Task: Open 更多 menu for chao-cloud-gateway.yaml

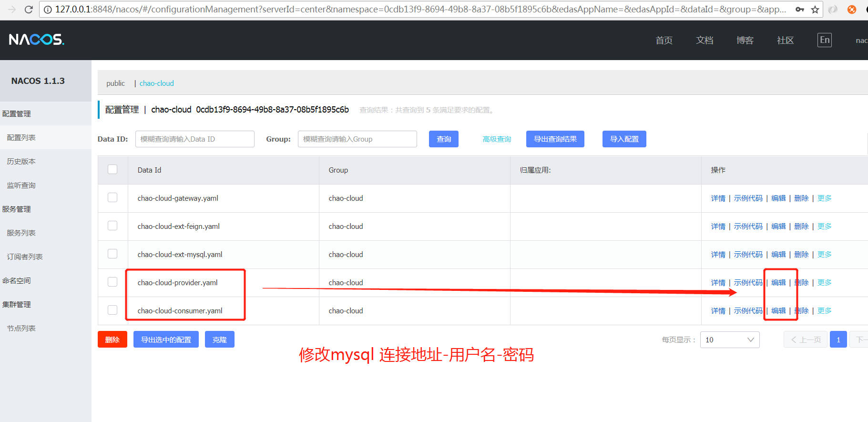Action: (825, 198)
